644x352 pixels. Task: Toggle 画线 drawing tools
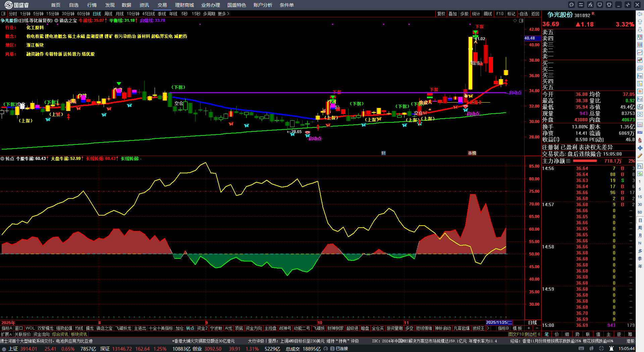click(488, 14)
